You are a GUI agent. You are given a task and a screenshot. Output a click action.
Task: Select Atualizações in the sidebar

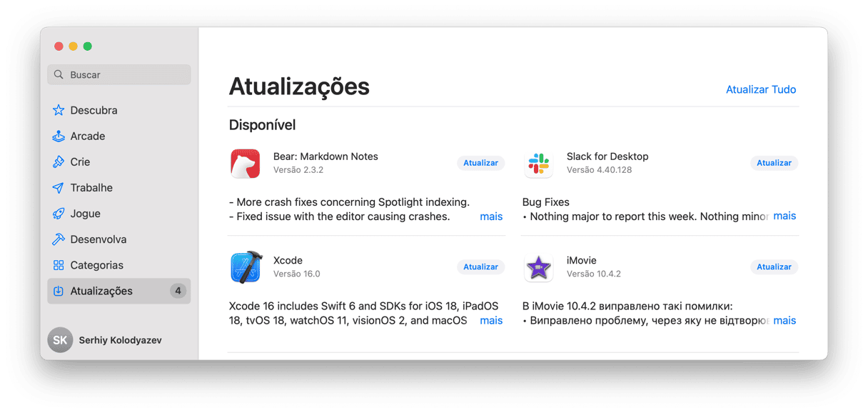118,291
